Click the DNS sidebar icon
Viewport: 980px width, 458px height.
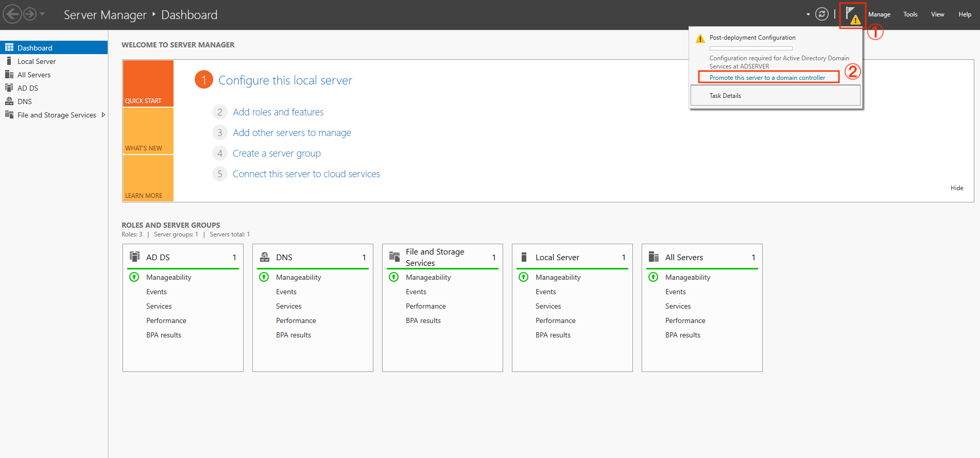click(9, 101)
